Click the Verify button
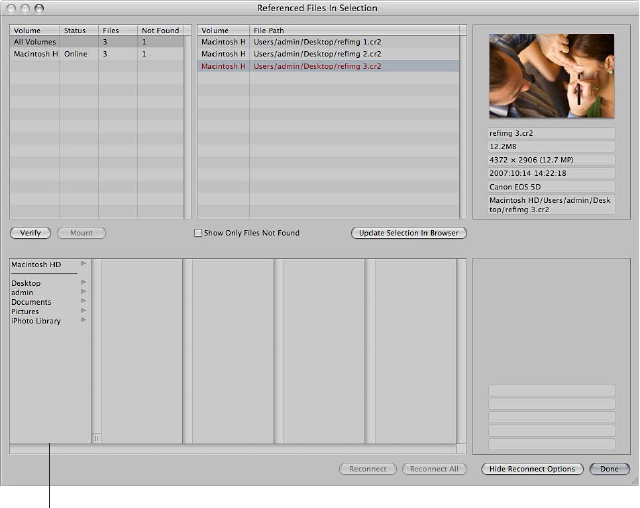 [30, 233]
